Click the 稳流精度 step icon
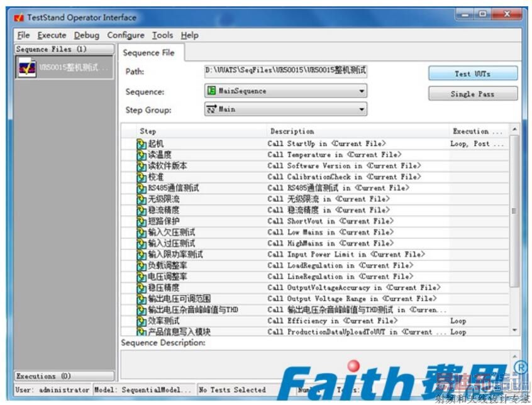This screenshot has height=405, width=532. tap(141, 211)
